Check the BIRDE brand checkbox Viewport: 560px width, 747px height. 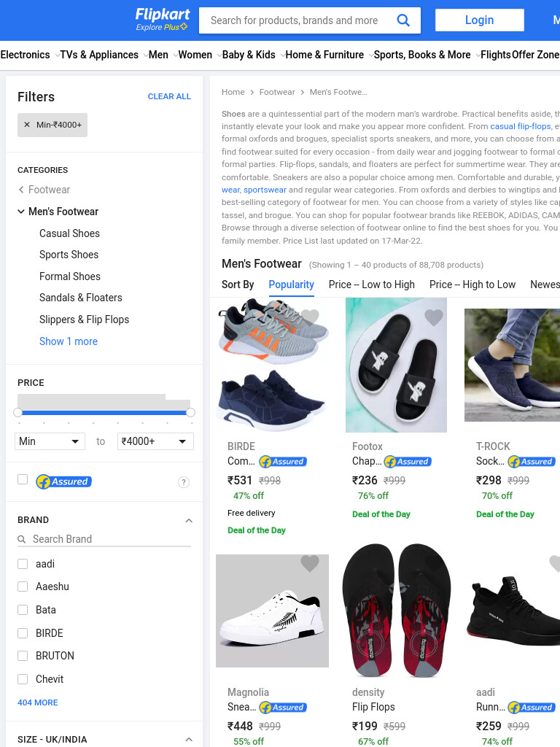click(x=23, y=633)
